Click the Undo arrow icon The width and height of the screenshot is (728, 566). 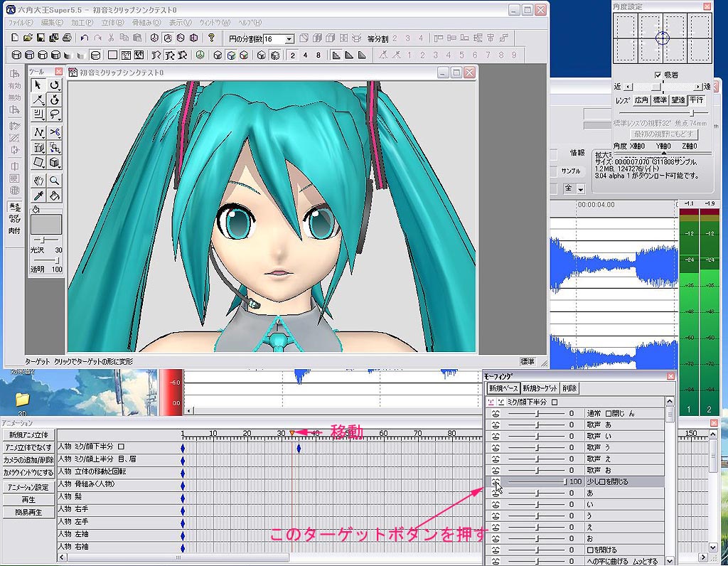[84, 38]
